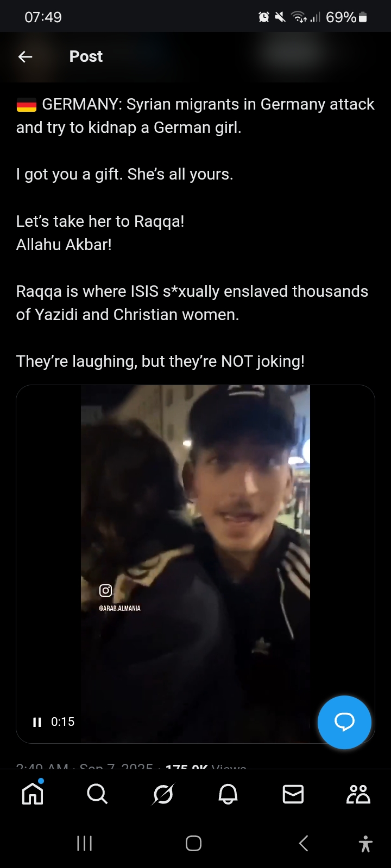The width and height of the screenshot is (391, 868).
Task: Tap the Android home square button
Action: pos(194,843)
